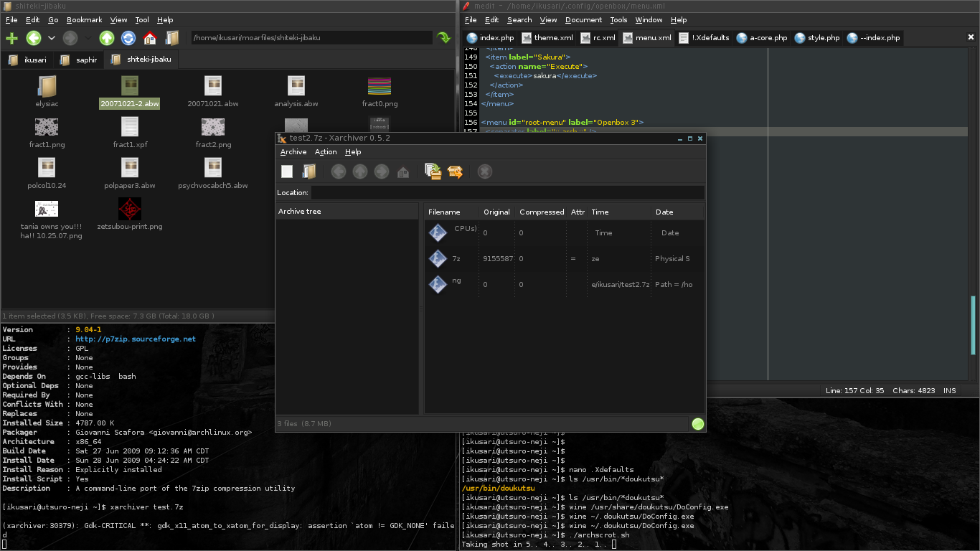Open the back history dropdown arrow
The image size is (980, 551).
pyautogui.click(x=52, y=38)
